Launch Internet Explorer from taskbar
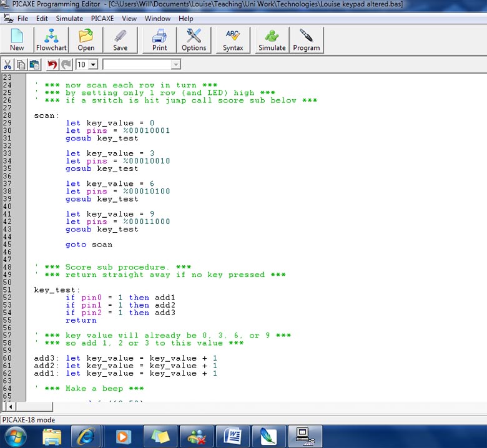The height and width of the screenshot is (448, 487). click(86, 437)
